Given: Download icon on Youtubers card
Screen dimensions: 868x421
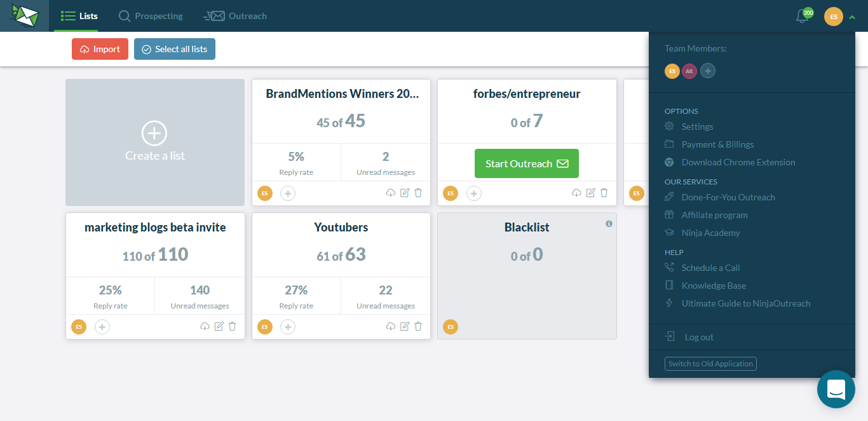Looking at the screenshot, I should point(391,326).
